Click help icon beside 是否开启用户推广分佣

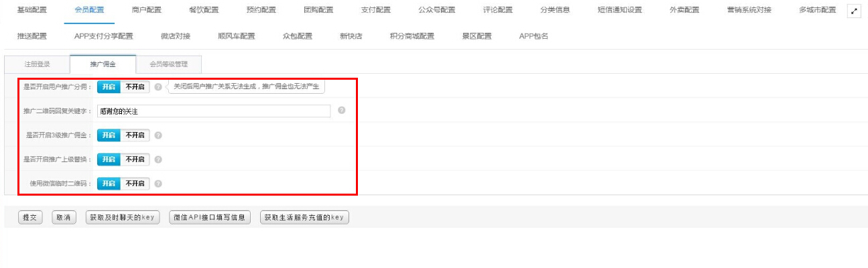click(158, 87)
